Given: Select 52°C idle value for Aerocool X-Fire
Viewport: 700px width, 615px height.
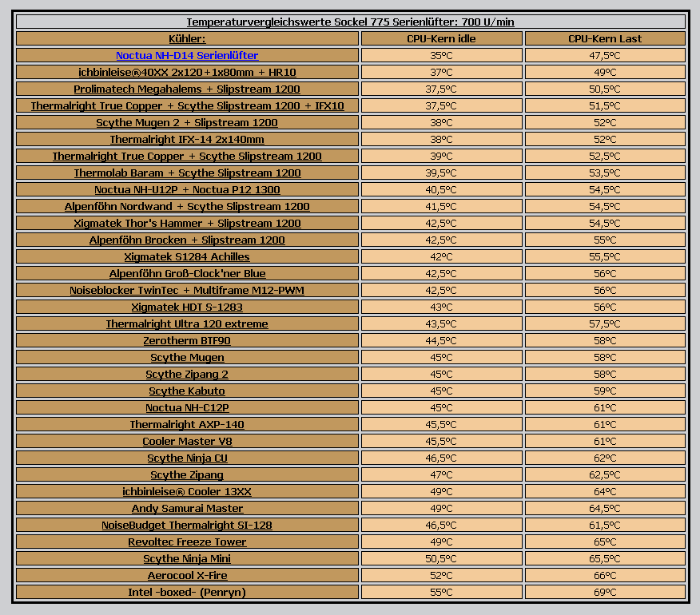Looking at the screenshot, I should [x=441, y=575].
